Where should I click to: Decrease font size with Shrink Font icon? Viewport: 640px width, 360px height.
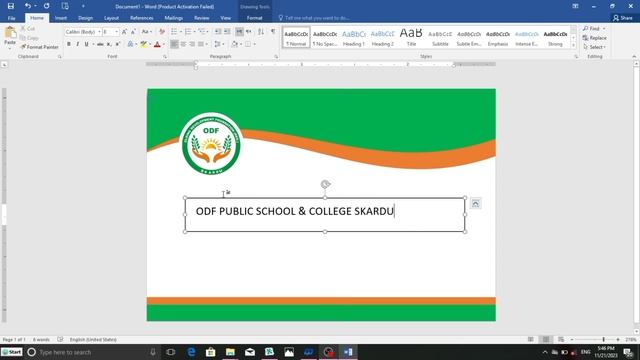click(x=133, y=32)
